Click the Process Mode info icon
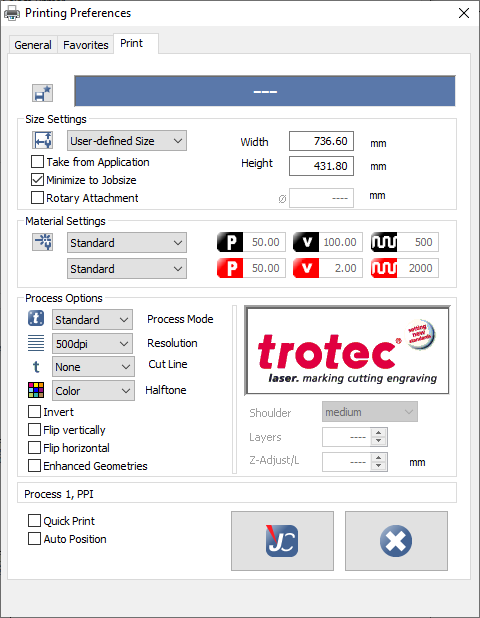The width and height of the screenshot is (480, 618). 36,318
